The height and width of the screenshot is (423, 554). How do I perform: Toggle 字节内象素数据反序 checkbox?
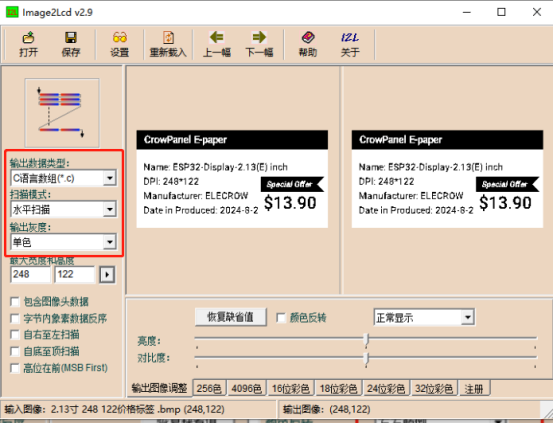tap(15, 318)
